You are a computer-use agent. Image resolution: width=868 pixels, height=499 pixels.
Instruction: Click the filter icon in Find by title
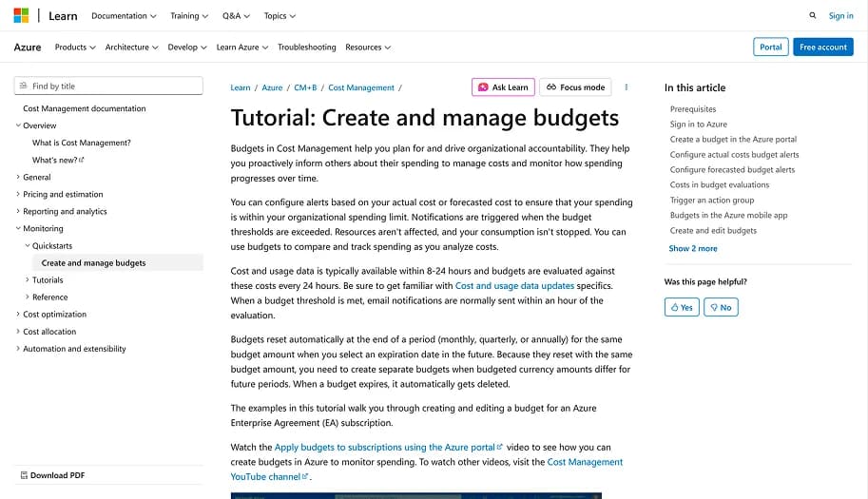(23, 86)
